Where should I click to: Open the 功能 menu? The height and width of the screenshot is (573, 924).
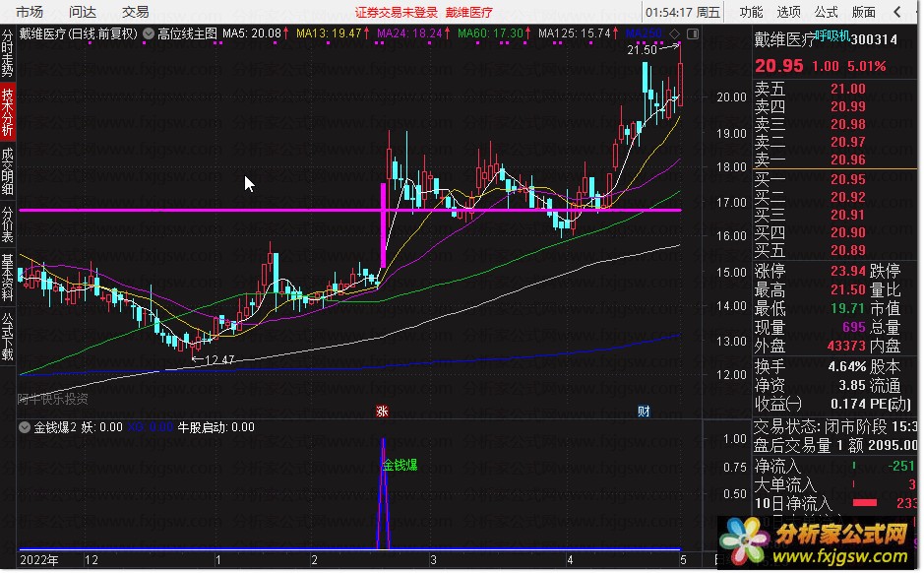[752, 12]
